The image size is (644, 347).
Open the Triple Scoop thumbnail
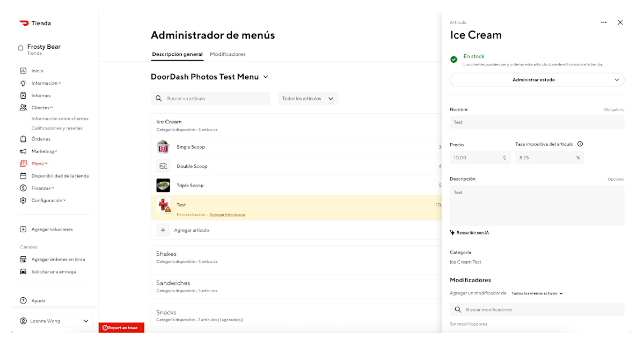tap(163, 186)
